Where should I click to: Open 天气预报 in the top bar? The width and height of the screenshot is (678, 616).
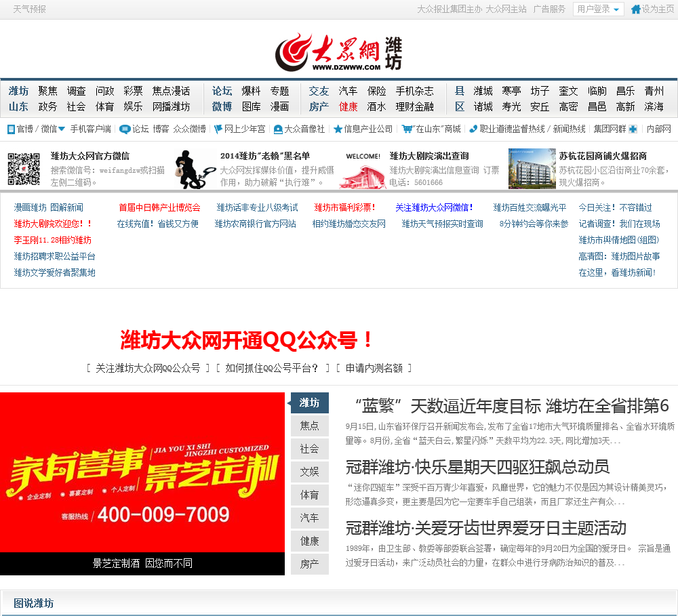[29, 9]
